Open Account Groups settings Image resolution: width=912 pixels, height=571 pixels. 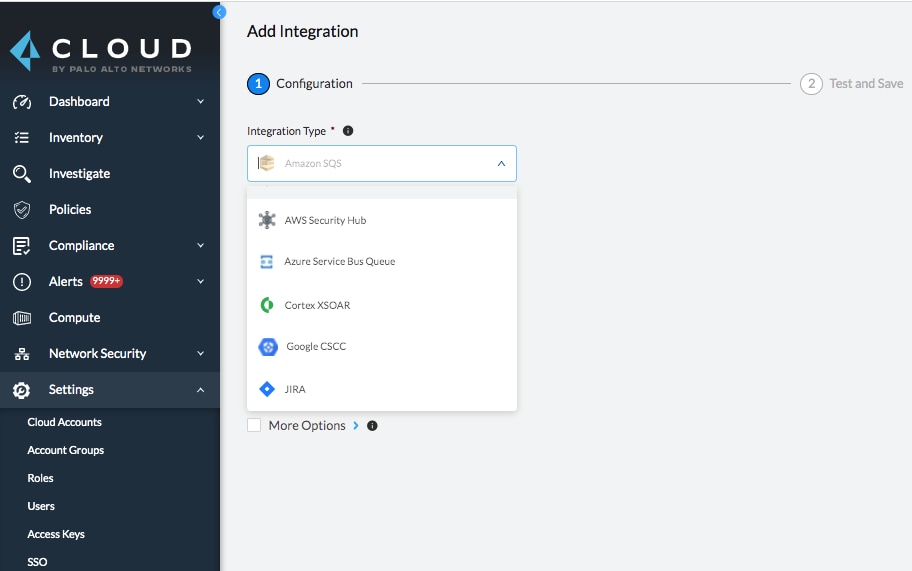65,450
